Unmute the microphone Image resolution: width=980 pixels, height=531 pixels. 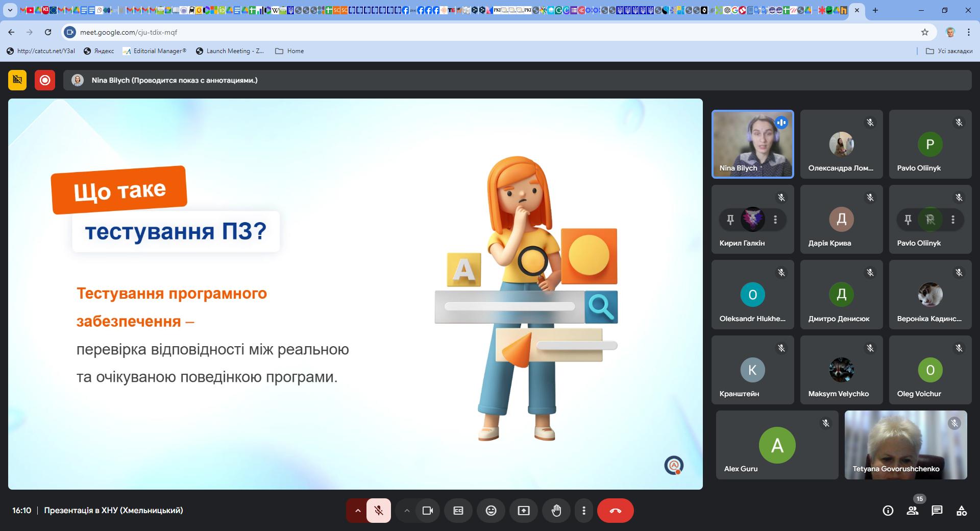click(379, 511)
